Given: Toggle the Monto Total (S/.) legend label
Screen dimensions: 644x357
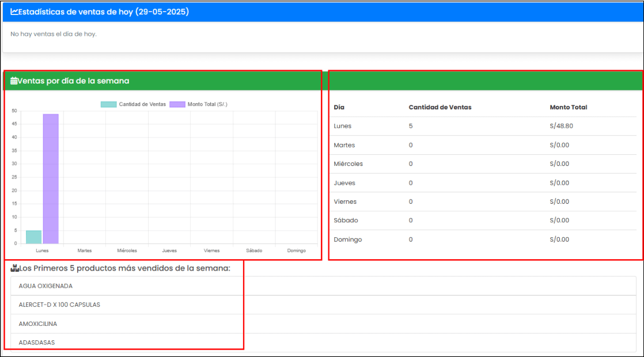Looking at the screenshot, I should coord(207,104).
